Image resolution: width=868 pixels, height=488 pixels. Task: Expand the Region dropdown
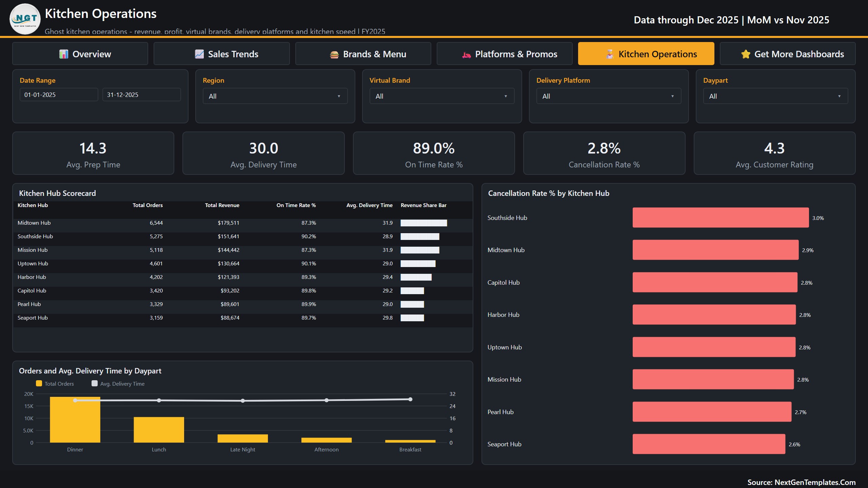(x=275, y=96)
